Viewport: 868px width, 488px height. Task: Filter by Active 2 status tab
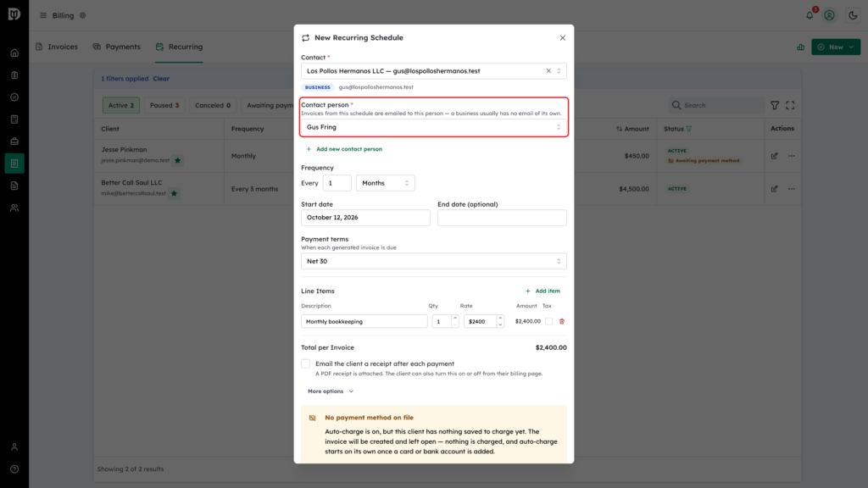120,105
